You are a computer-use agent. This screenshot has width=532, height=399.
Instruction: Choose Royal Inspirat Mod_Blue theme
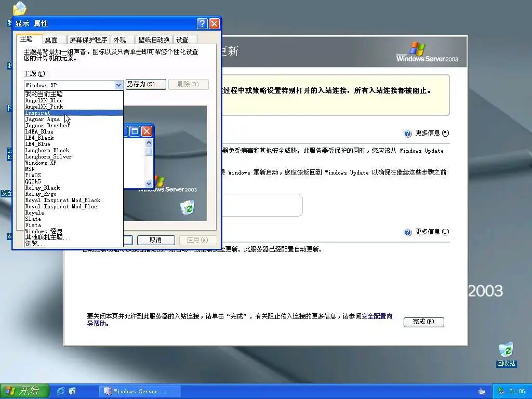tap(74, 206)
